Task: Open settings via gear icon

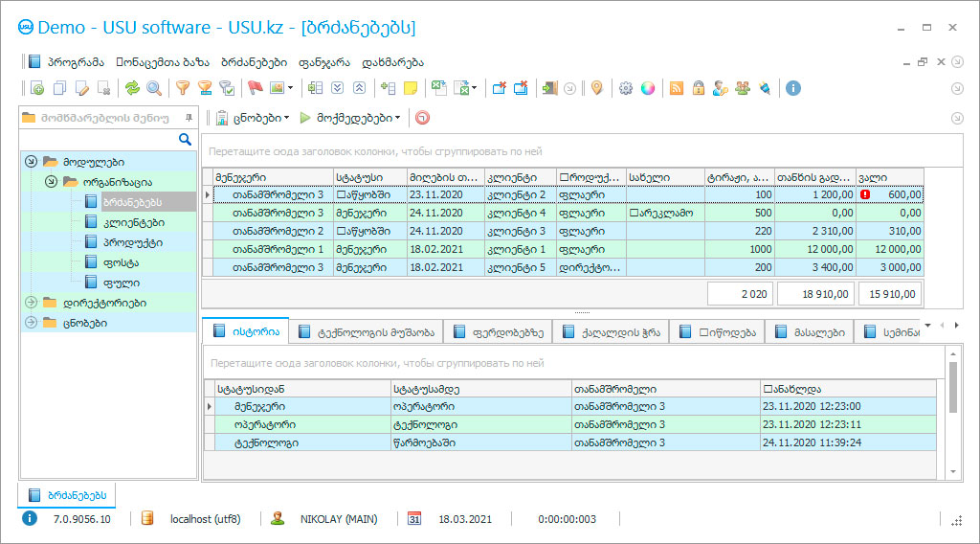Action: tap(626, 88)
